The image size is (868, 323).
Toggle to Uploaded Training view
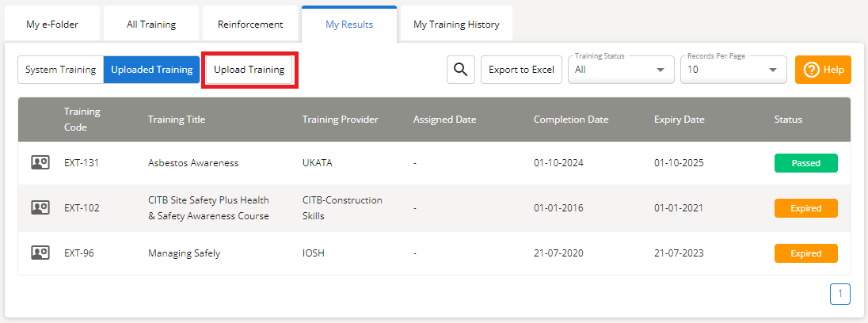coord(151,70)
